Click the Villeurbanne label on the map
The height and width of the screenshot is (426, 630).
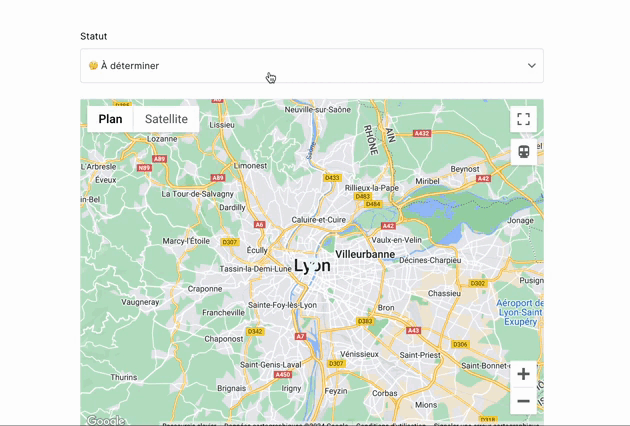(365, 254)
